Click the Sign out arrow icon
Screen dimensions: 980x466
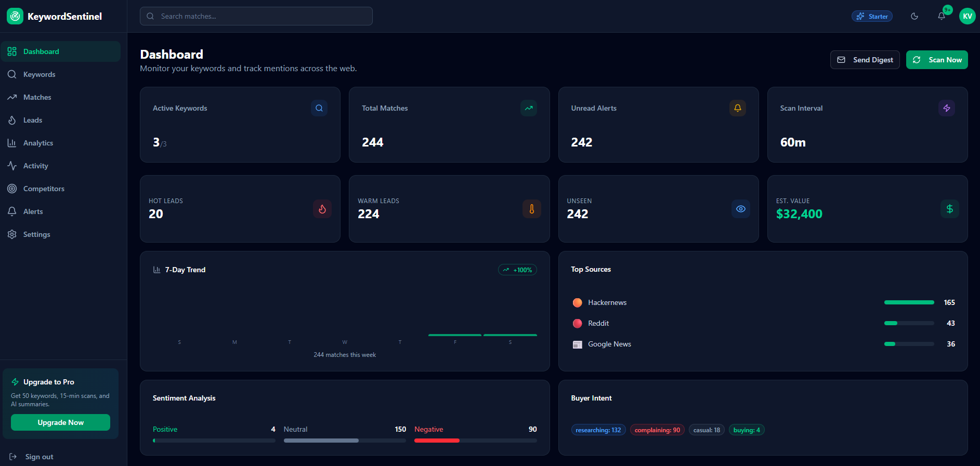click(x=13, y=457)
